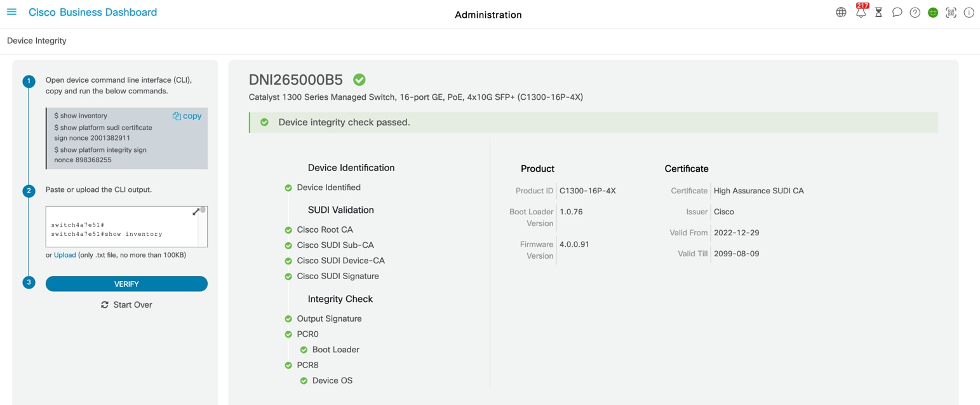View pending jobs via the hourglass icon

[x=878, y=12]
